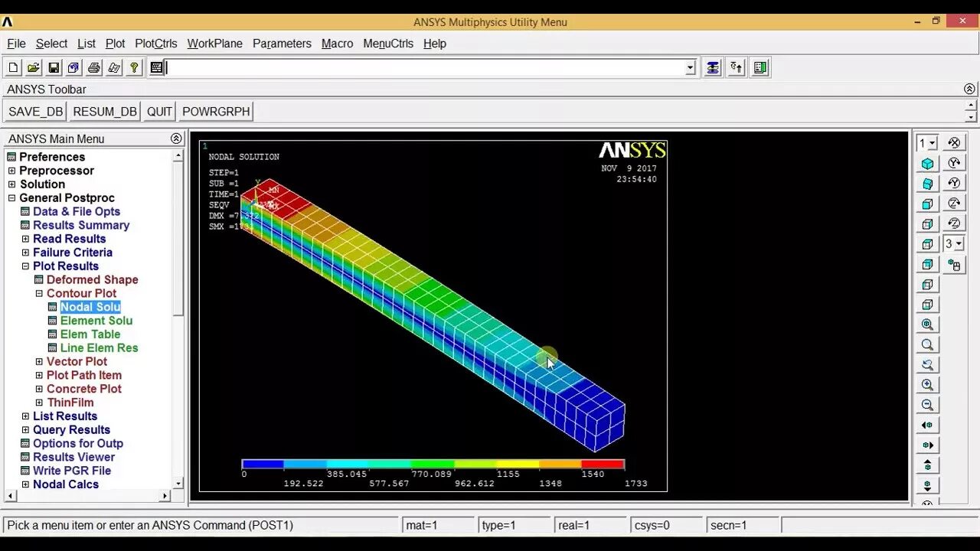Launch the Report Generator icon
Viewport: 980px width, 551px height.
pyautogui.click(x=114, y=67)
